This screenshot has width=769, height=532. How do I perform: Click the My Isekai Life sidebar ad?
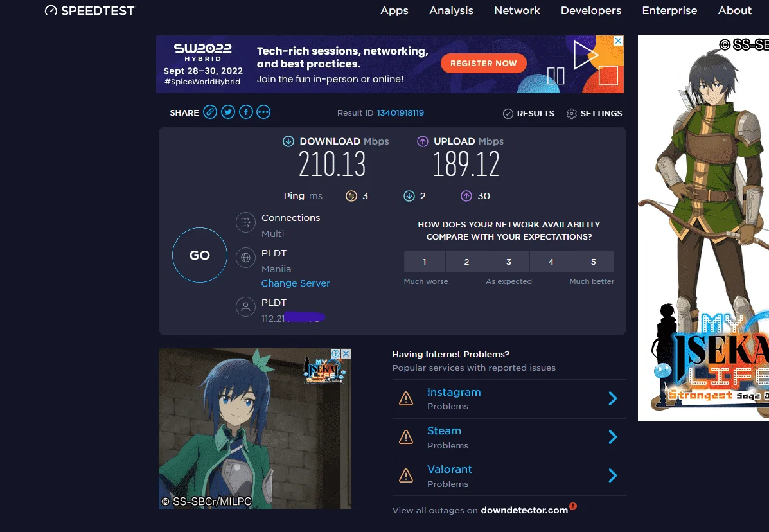click(x=703, y=228)
